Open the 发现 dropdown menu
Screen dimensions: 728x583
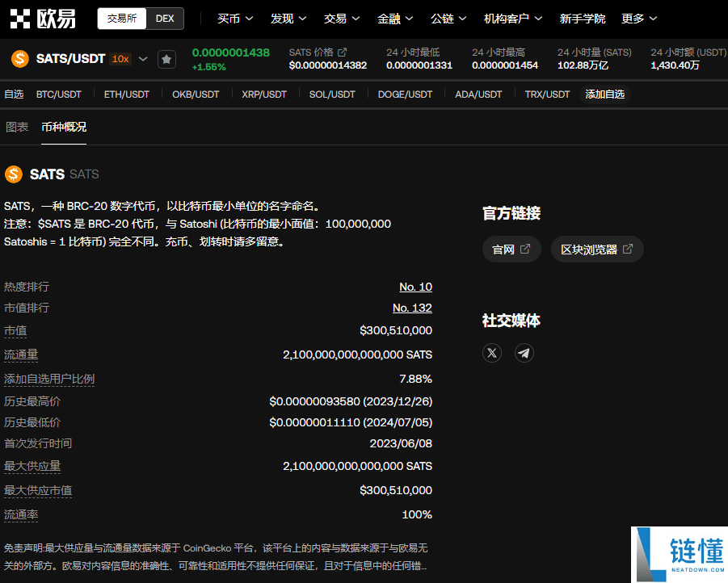tap(288, 19)
